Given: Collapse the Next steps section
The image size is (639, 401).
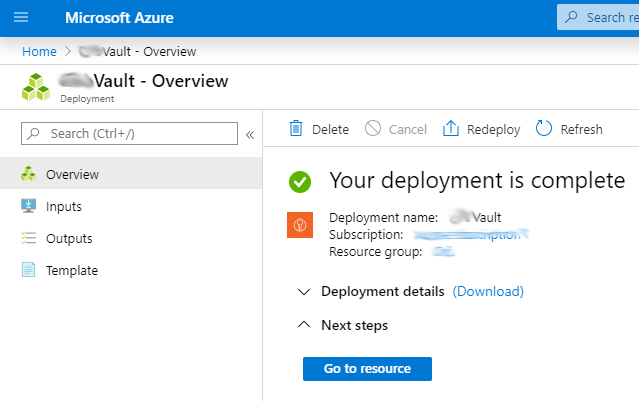Looking at the screenshot, I should point(304,325).
